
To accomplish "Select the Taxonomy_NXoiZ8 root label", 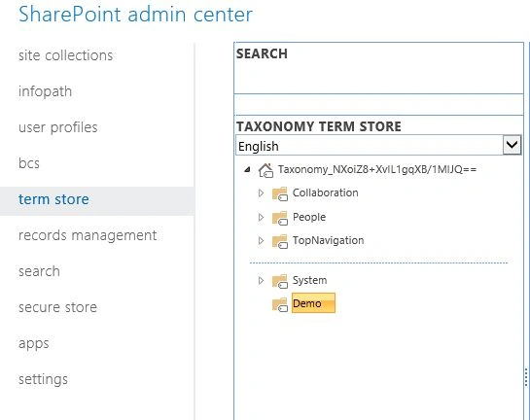I will pos(377,169).
